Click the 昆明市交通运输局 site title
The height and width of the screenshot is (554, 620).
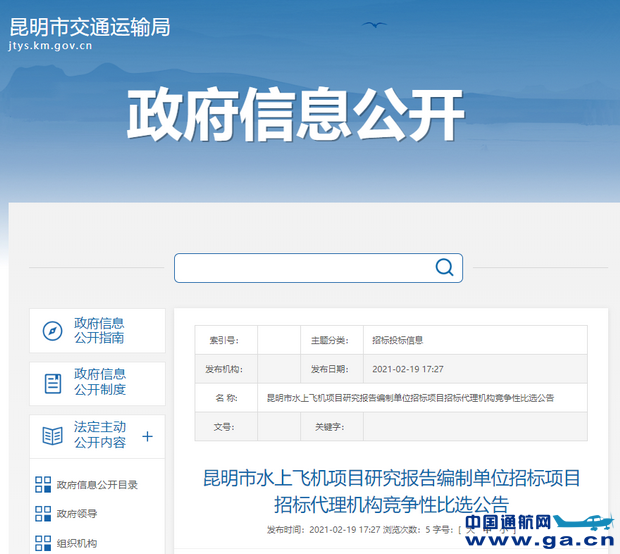tap(89, 26)
